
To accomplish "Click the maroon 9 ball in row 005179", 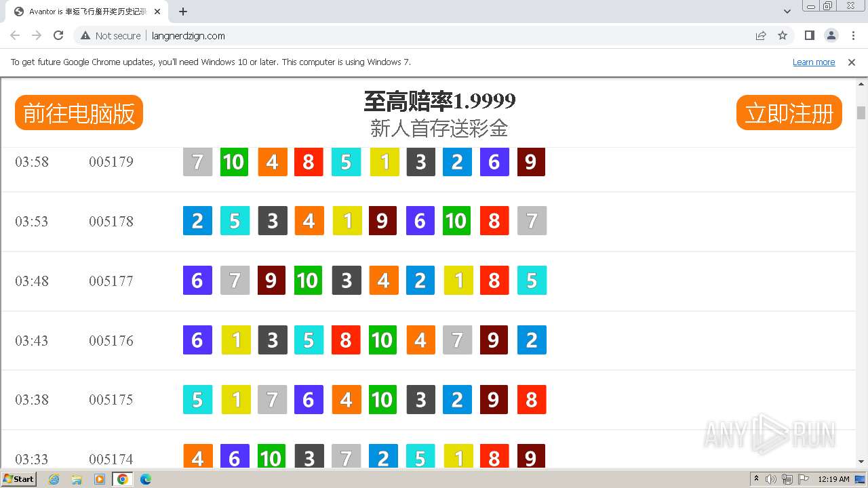I will point(531,162).
